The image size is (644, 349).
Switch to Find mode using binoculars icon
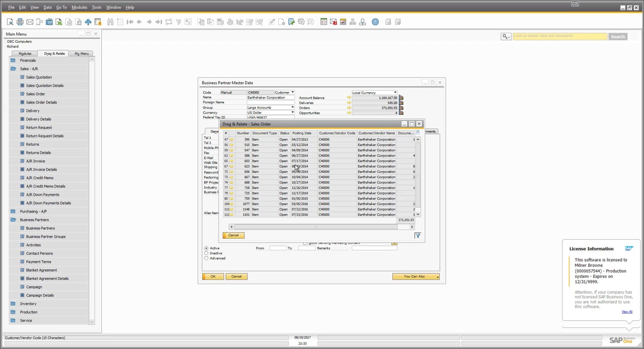tap(110, 22)
